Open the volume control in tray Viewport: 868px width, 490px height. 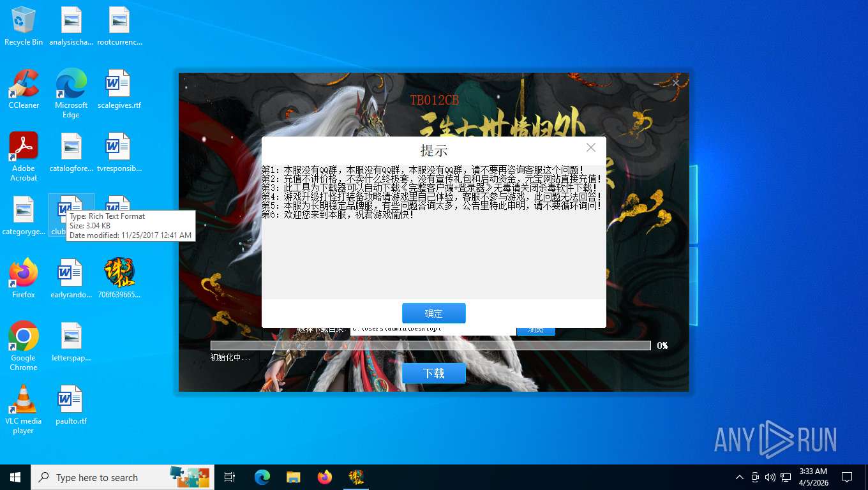coord(770,477)
